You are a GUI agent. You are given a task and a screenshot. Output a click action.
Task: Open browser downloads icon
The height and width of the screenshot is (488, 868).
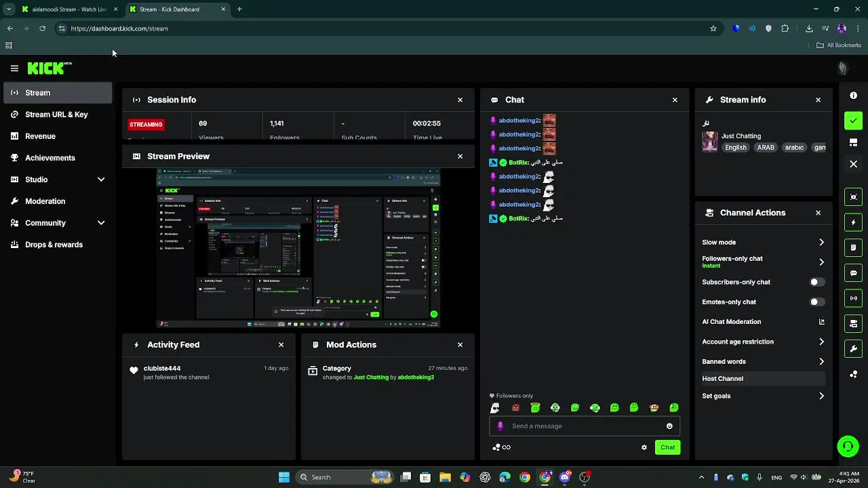click(809, 28)
